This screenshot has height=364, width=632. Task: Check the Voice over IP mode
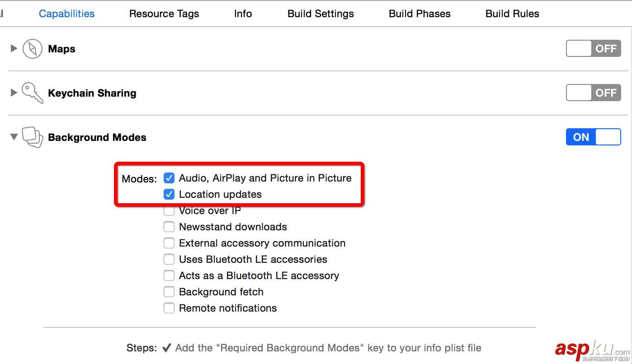pos(169,211)
